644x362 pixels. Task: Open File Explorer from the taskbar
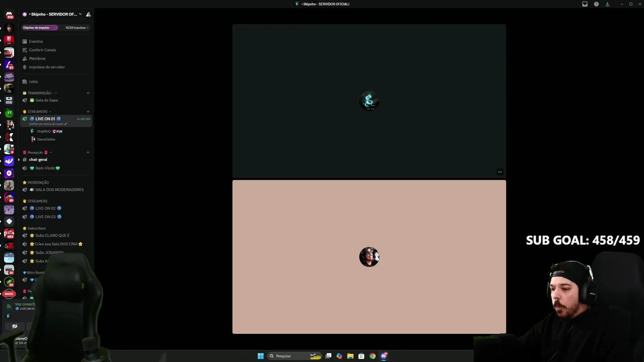pyautogui.click(x=350, y=356)
